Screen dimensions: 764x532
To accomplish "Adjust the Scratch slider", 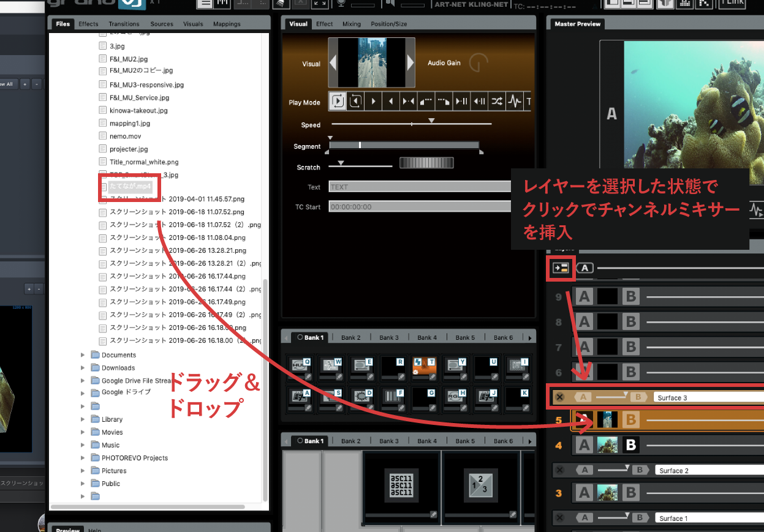I will click(x=360, y=165).
